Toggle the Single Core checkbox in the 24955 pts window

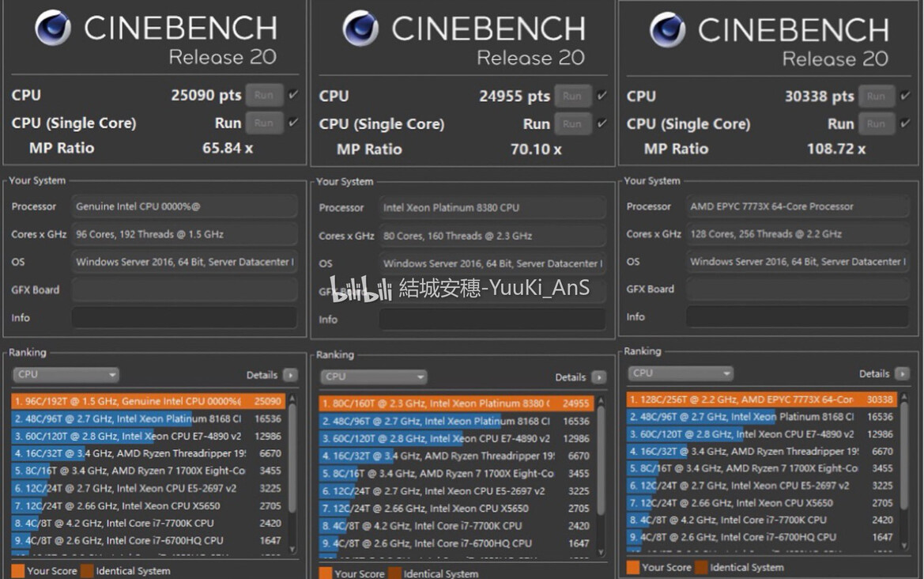coord(602,123)
